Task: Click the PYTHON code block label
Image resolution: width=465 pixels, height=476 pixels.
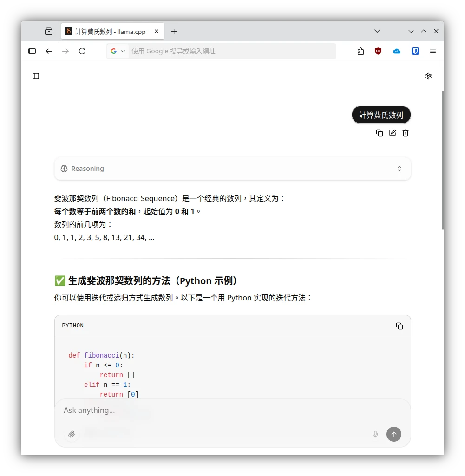Action: point(72,326)
